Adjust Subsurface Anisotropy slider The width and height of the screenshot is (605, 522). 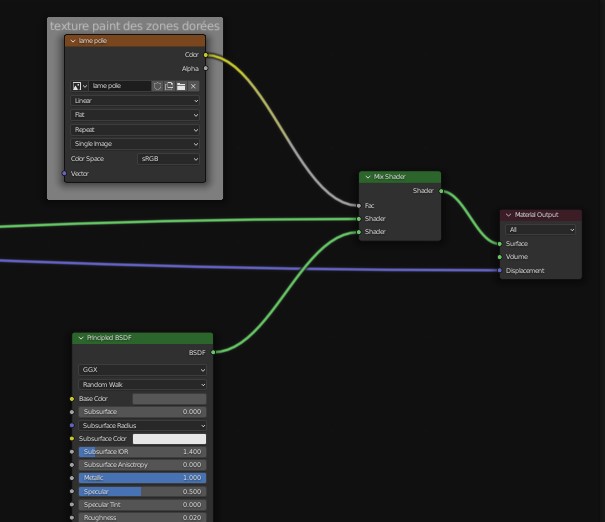pyautogui.click(x=142, y=465)
